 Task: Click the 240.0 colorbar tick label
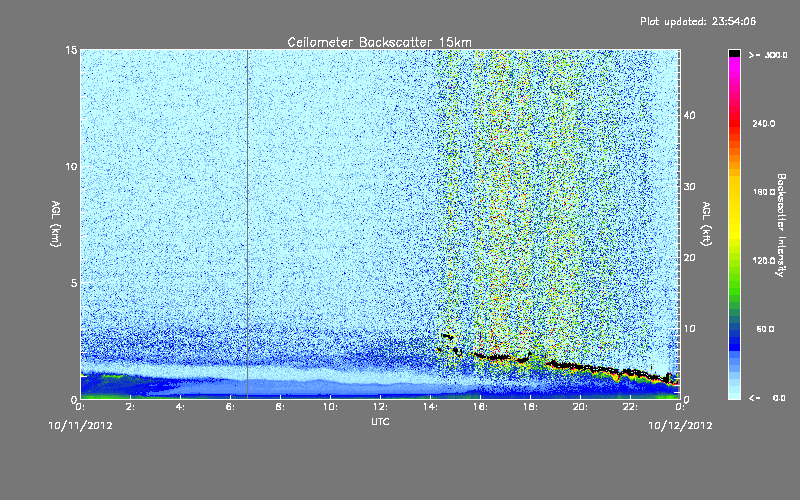point(764,124)
